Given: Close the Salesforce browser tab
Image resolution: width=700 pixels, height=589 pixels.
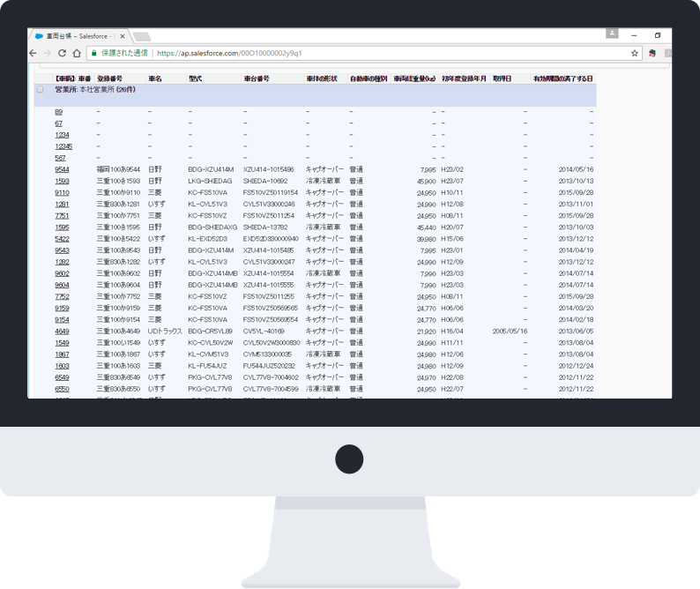Looking at the screenshot, I should click(x=123, y=36).
